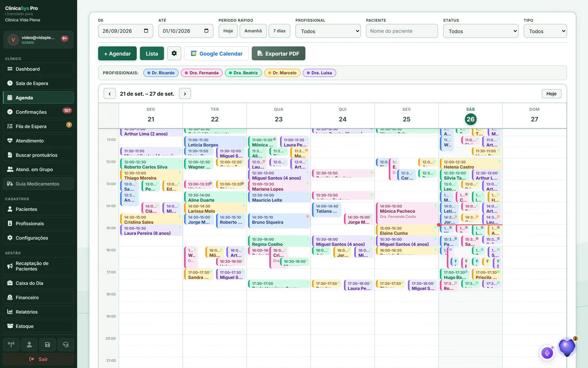Switch to Lista view

(152, 53)
